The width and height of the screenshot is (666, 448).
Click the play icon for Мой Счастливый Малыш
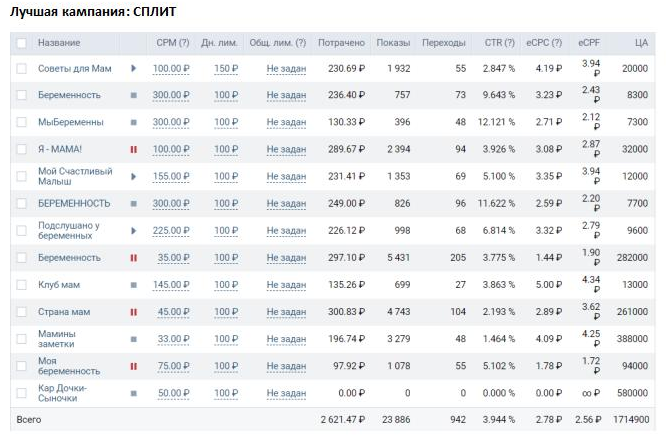point(133,176)
